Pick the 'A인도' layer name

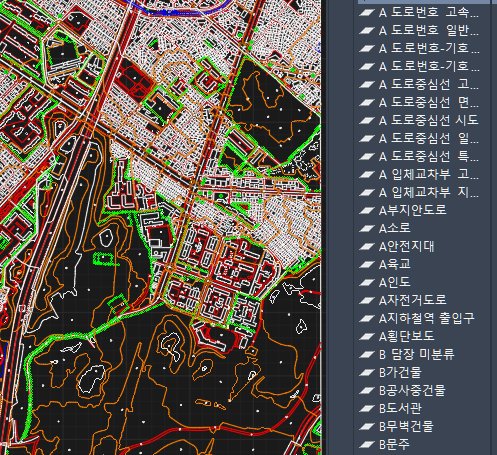point(394,283)
